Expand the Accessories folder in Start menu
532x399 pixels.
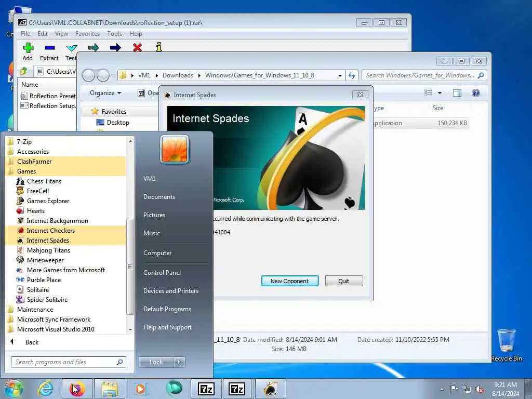coord(33,152)
